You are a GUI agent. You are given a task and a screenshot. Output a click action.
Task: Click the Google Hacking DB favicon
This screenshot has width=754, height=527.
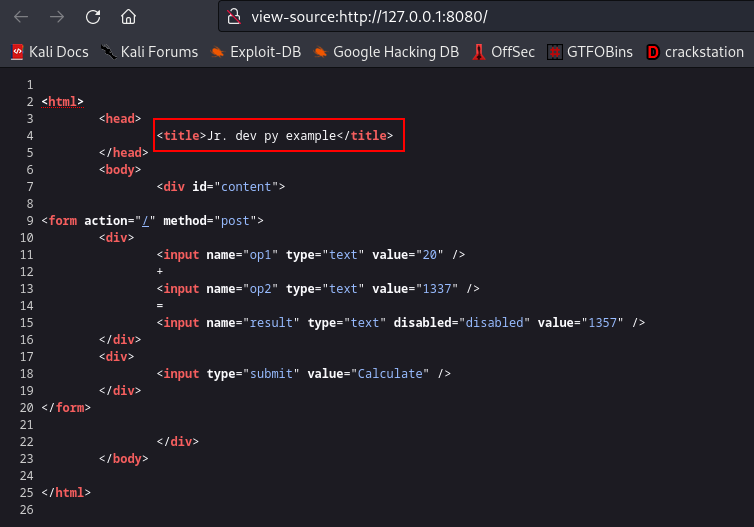320,52
